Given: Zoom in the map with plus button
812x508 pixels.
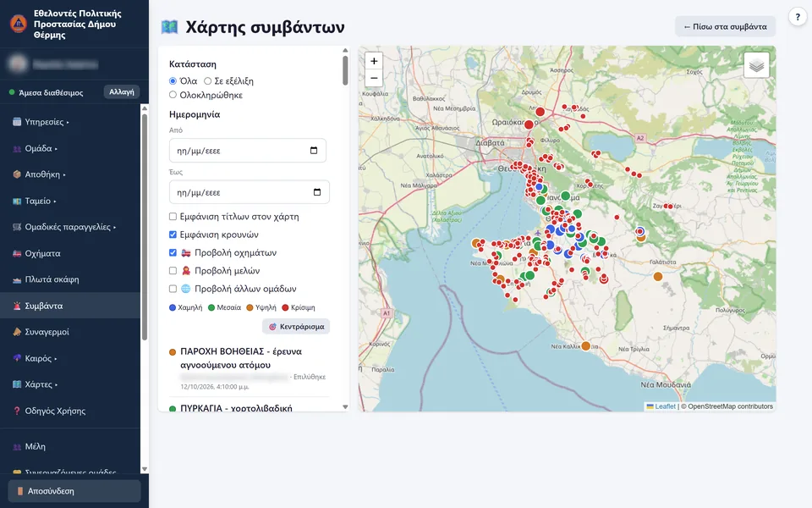Looking at the screenshot, I should (x=374, y=61).
